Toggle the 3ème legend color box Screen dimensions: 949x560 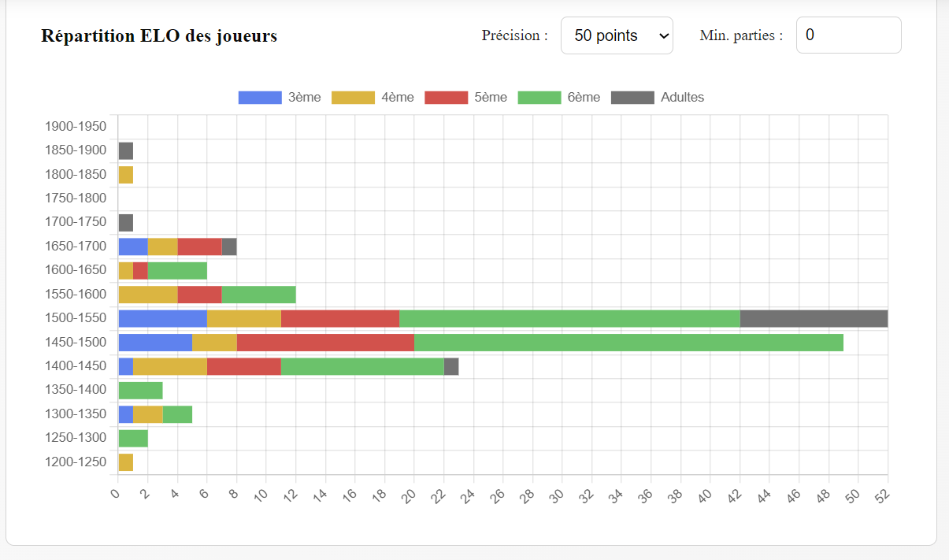260,98
